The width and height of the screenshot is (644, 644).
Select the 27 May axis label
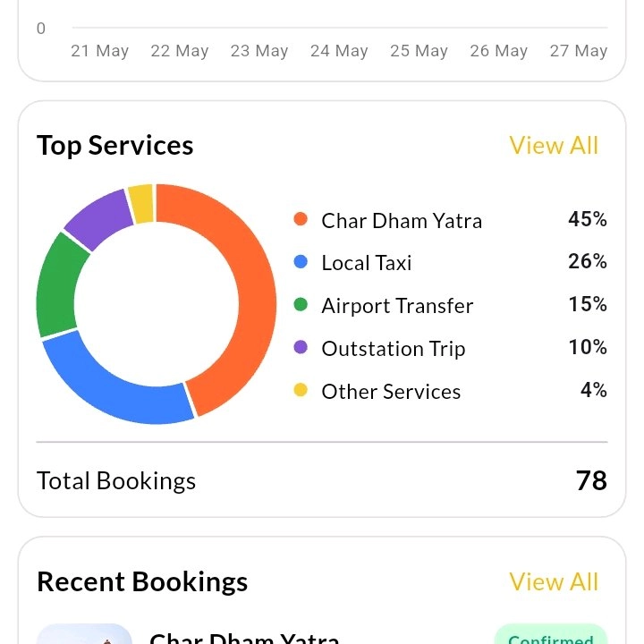[579, 51]
